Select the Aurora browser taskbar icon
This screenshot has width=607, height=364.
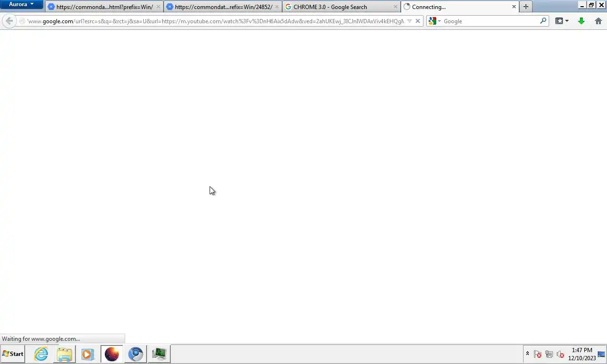pos(112,354)
